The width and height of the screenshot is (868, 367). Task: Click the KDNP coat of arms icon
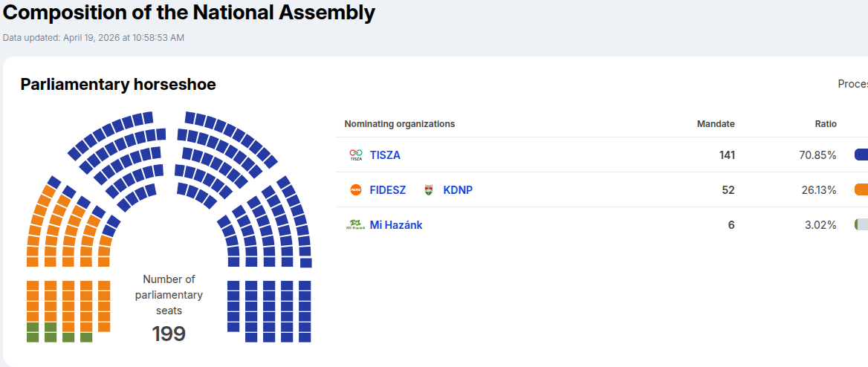pyautogui.click(x=429, y=190)
